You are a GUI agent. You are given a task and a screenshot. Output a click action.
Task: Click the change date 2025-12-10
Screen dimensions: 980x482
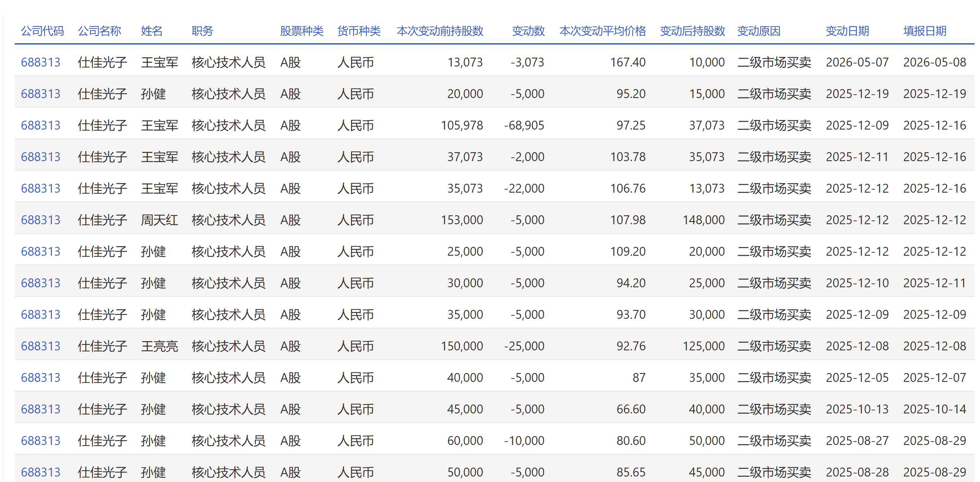tap(857, 283)
